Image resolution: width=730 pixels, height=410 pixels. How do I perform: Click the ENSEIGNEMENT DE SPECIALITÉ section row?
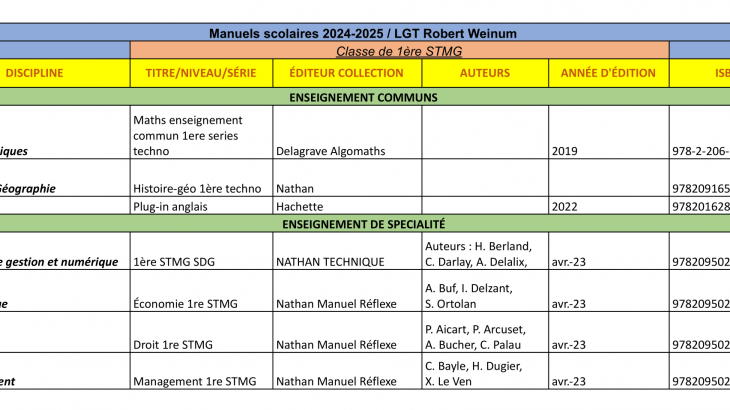pyautogui.click(x=364, y=225)
